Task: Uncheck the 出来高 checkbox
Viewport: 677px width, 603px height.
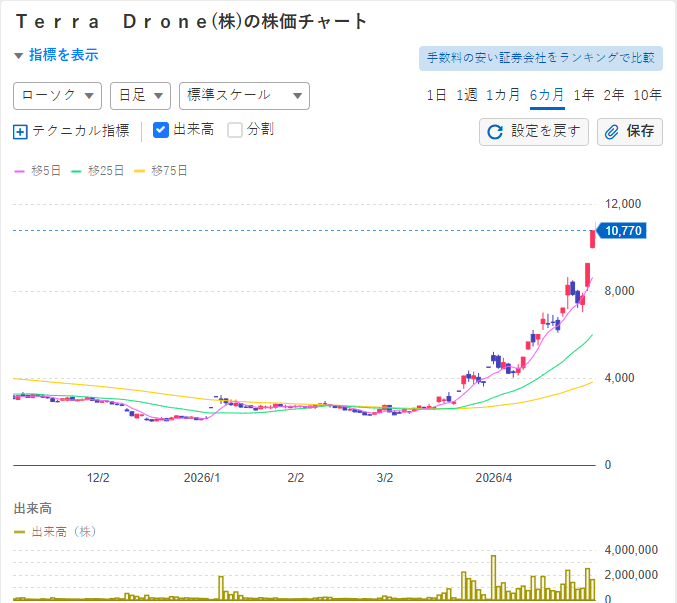Action: click(x=161, y=130)
